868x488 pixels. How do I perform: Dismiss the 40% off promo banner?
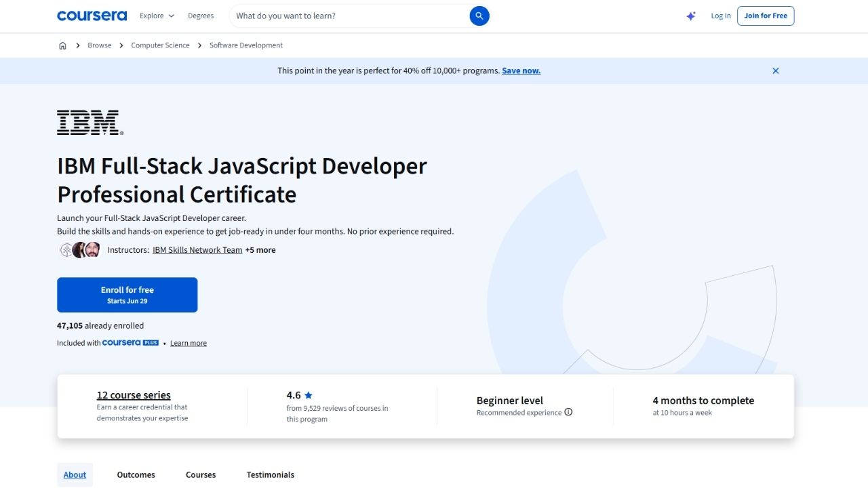tap(776, 70)
